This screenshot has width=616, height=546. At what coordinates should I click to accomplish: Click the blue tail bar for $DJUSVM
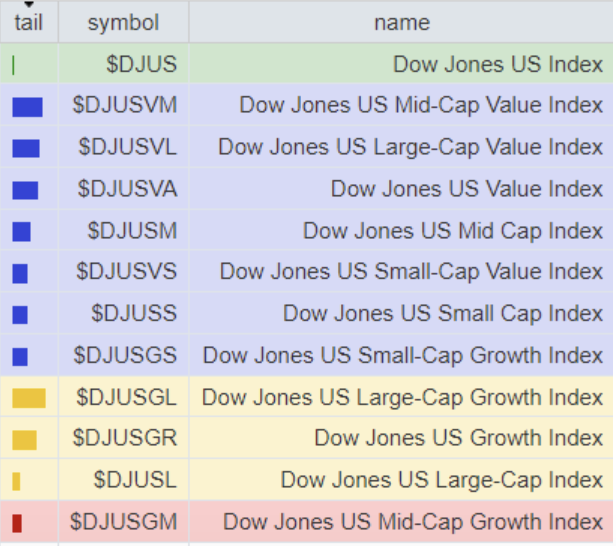[27, 106]
